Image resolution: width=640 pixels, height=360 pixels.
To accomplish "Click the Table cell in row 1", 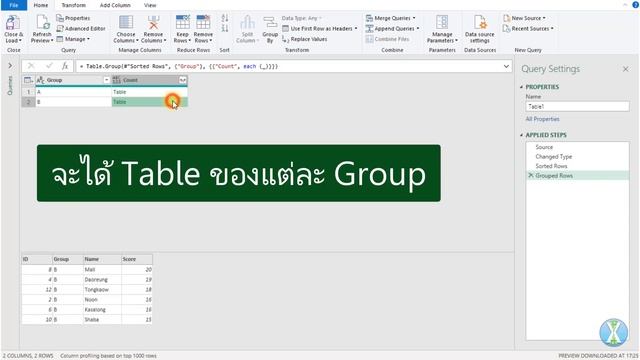I will [x=149, y=92].
